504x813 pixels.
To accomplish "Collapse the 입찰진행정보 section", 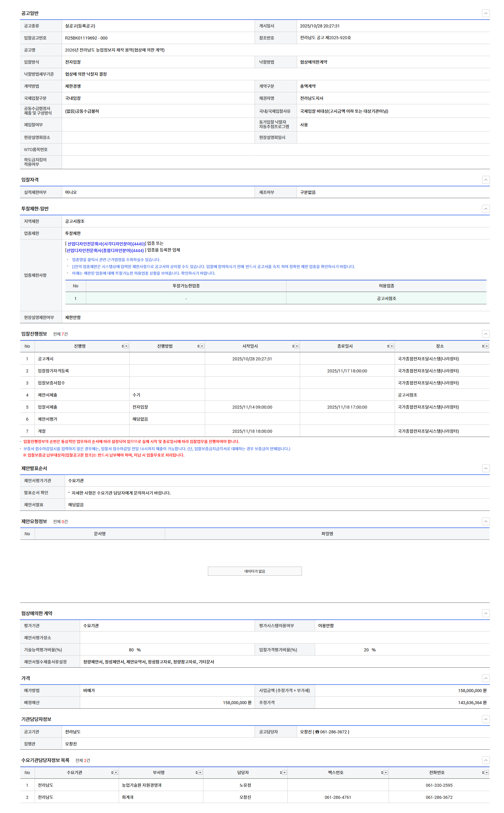I will (486, 334).
